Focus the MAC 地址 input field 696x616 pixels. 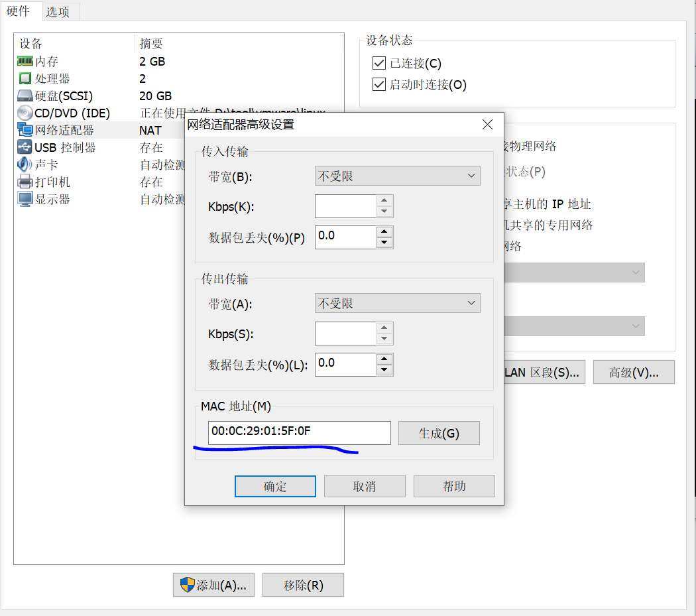tap(299, 433)
